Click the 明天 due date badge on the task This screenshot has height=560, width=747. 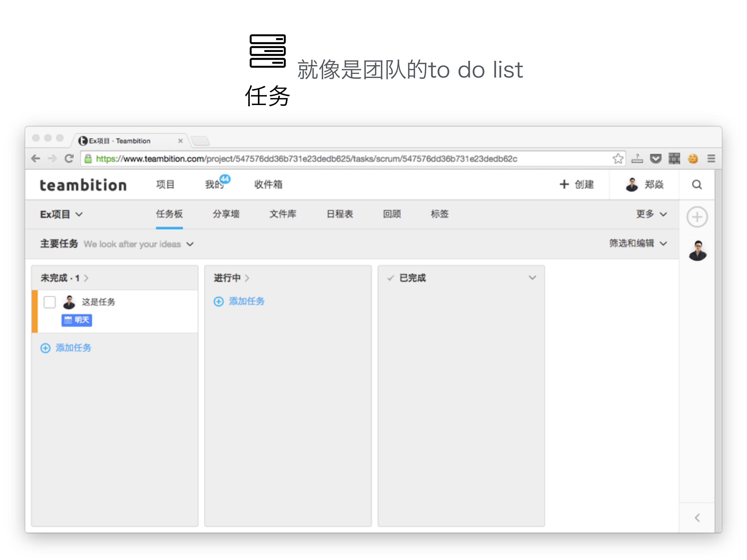coord(77,320)
